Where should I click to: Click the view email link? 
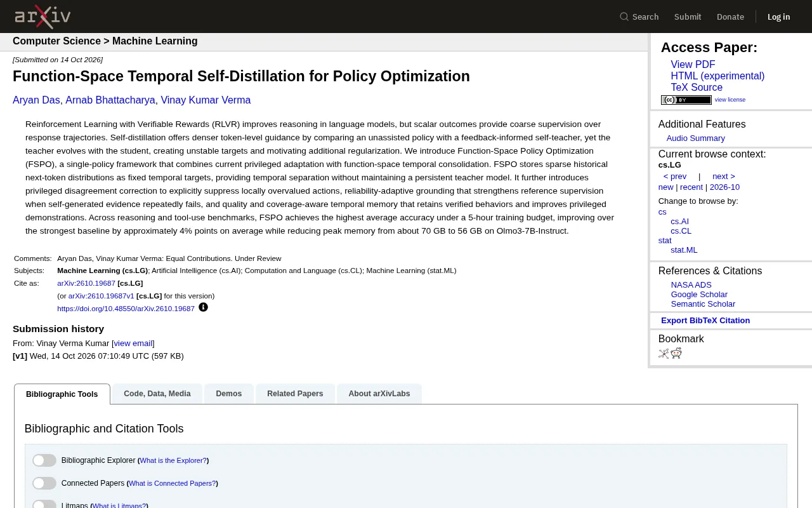(133, 344)
